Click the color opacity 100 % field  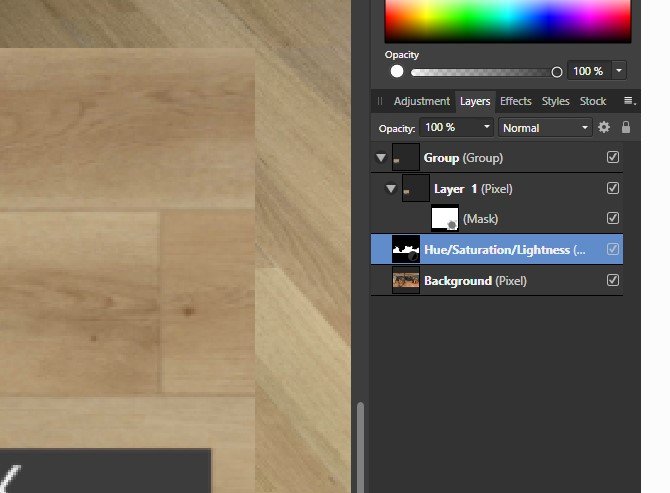(590, 71)
